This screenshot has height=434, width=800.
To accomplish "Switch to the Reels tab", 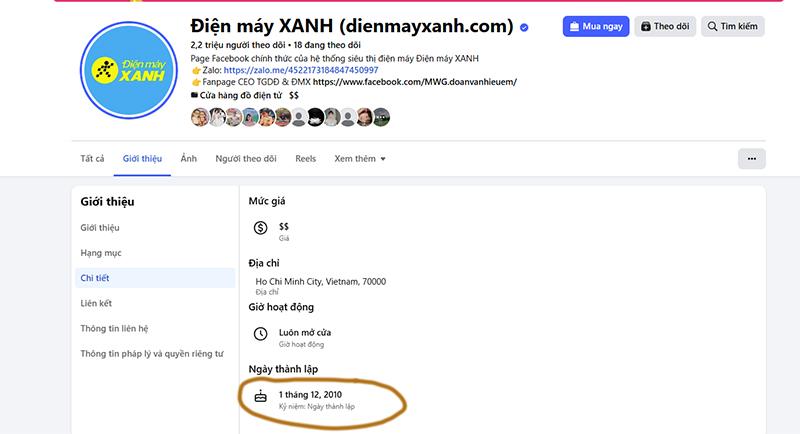I will point(305,159).
